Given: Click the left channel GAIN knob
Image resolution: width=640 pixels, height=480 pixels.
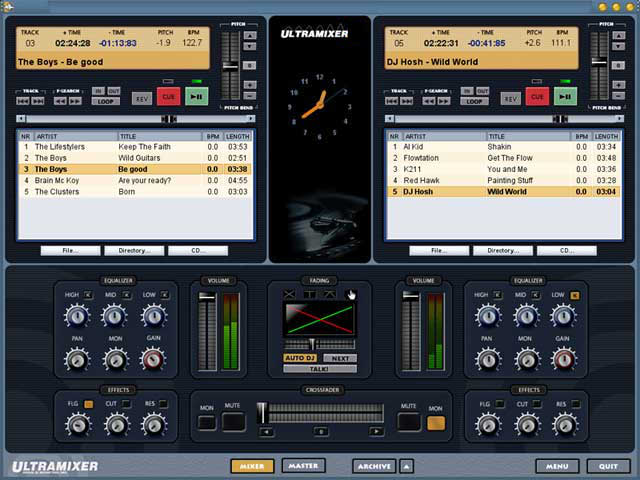Looking at the screenshot, I should click(x=153, y=359).
